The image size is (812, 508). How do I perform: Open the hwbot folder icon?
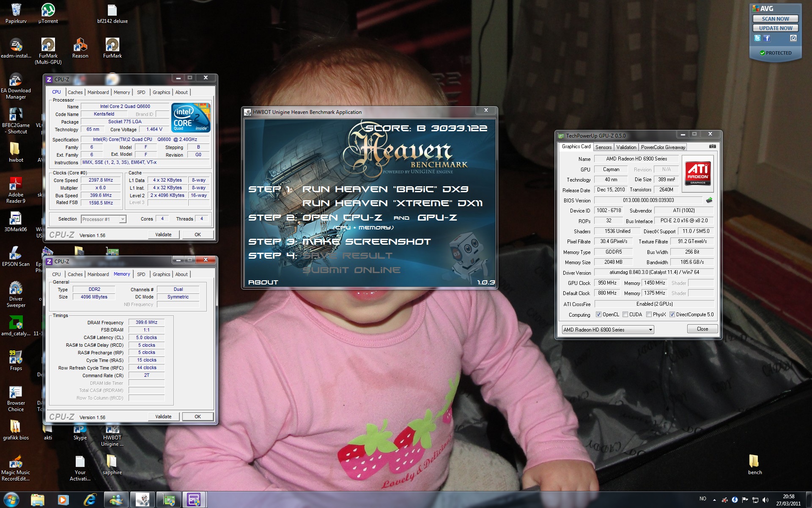click(x=16, y=152)
